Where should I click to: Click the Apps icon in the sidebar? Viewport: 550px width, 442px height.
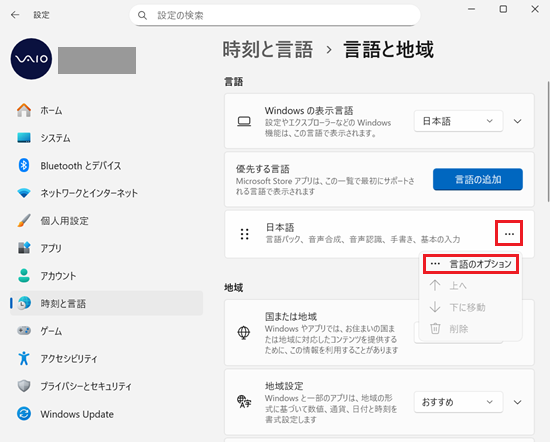point(24,248)
